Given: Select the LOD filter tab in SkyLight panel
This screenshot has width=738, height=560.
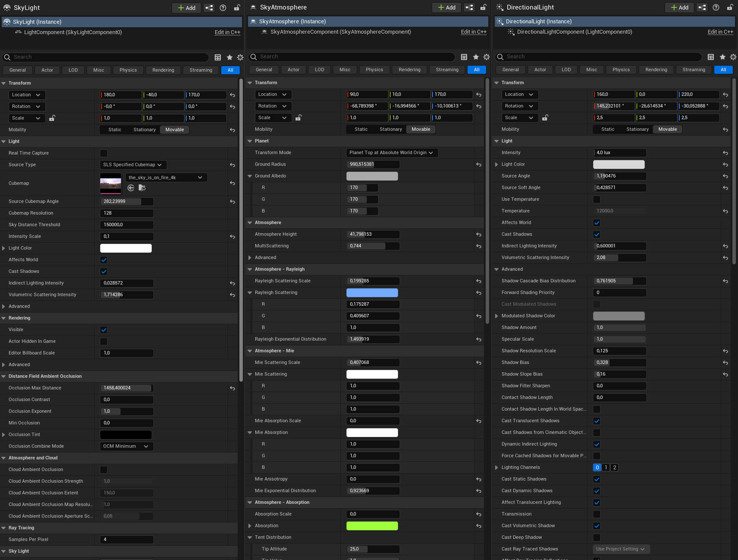Looking at the screenshot, I should (x=73, y=70).
